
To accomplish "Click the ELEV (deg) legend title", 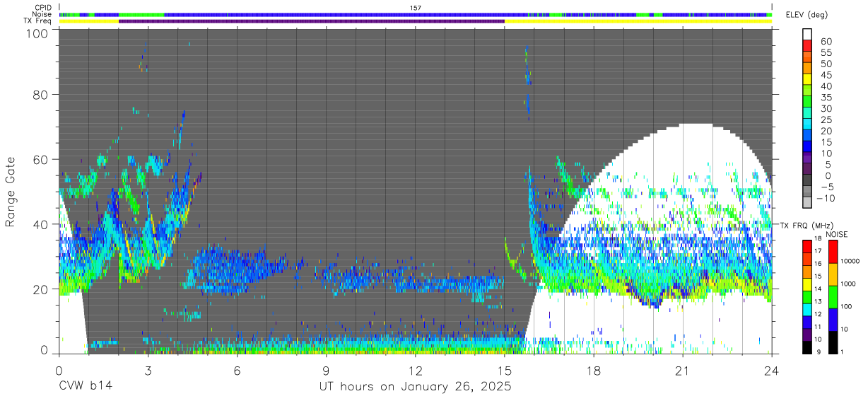I will [808, 15].
